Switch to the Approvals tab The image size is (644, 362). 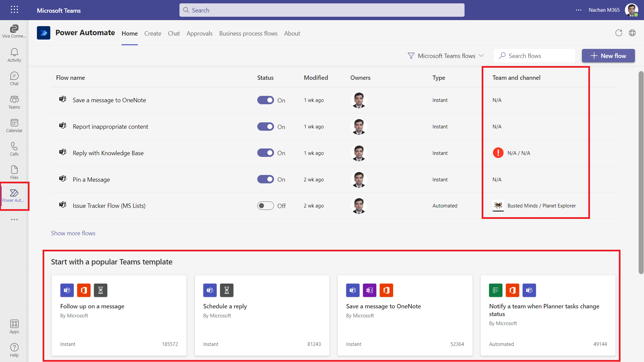[x=199, y=34]
